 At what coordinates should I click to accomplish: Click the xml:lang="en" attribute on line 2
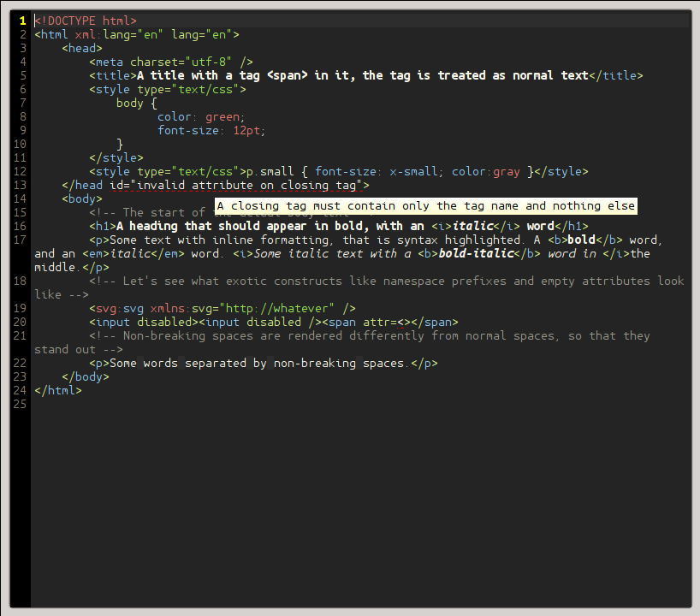click(119, 35)
